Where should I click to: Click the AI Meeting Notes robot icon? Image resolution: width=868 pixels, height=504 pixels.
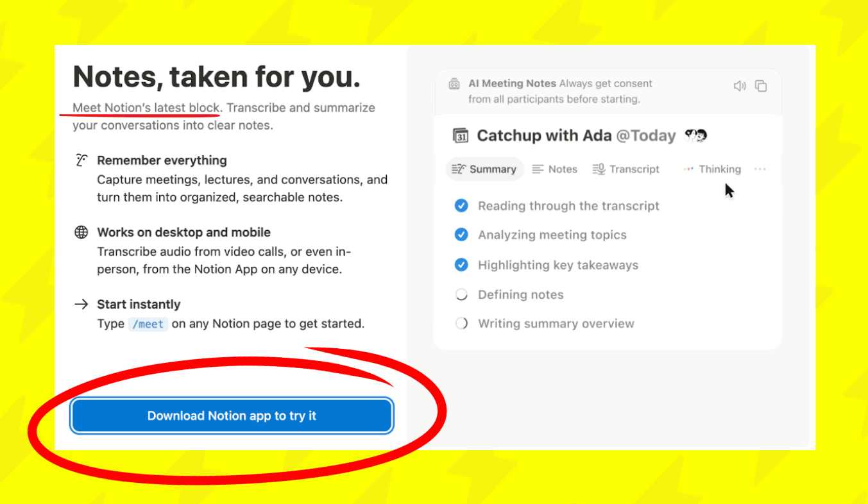point(454,84)
